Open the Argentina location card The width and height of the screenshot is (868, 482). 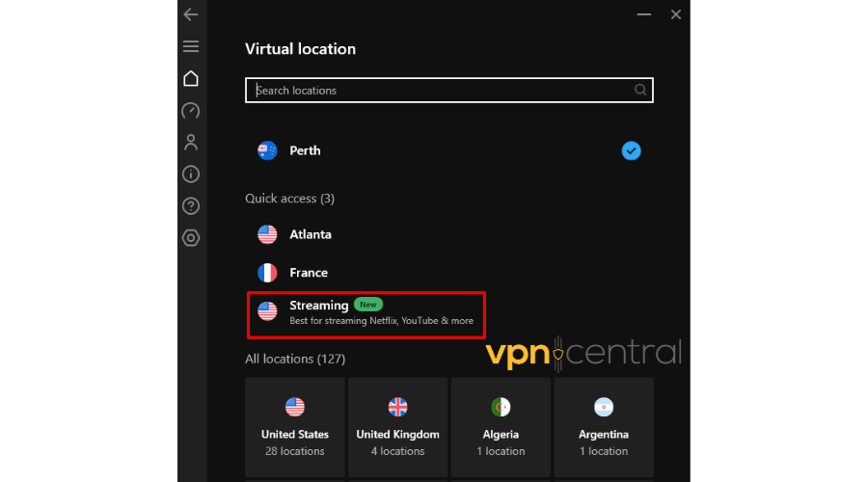pos(604,427)
